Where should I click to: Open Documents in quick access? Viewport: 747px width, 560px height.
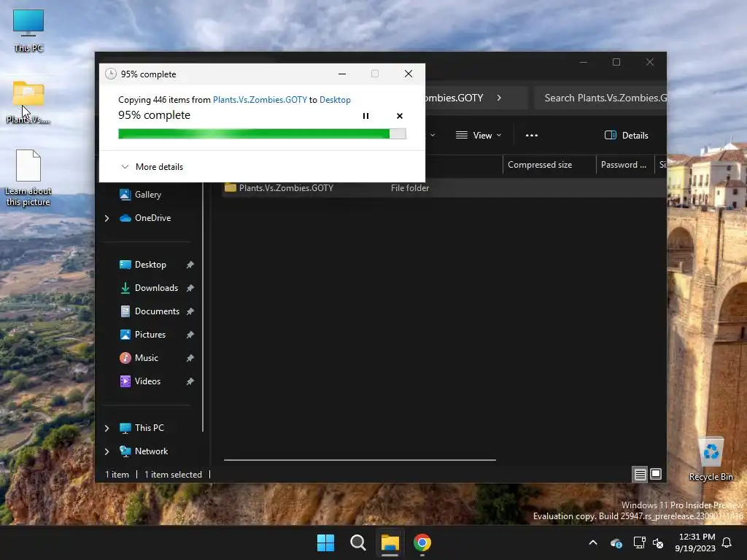pos(157,311)
